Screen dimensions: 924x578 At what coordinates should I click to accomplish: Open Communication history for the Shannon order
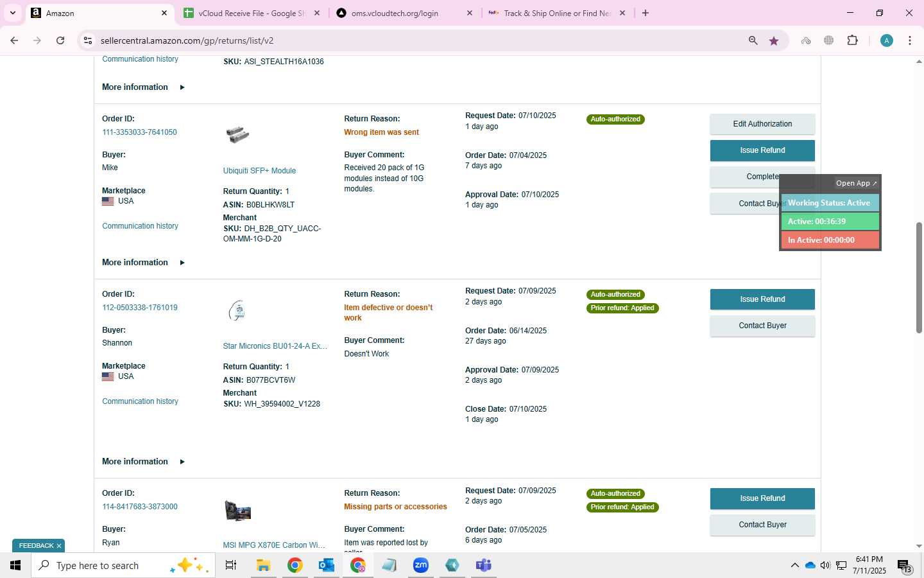point(140,401)
